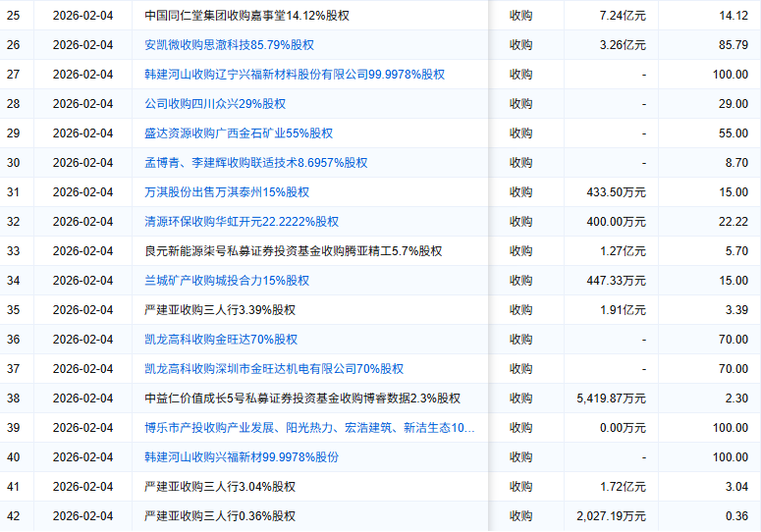The width and height of the screenshot is (761, 532).
Task: Select 公司收购四川众兴29%股权 entry
Action: click(215, 104)
